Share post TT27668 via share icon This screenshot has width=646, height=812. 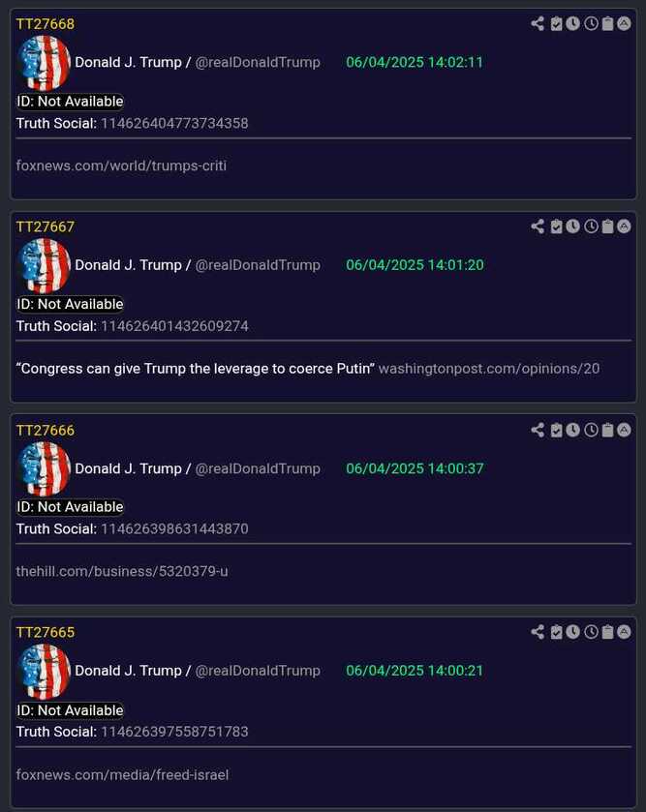click(538, 24)
